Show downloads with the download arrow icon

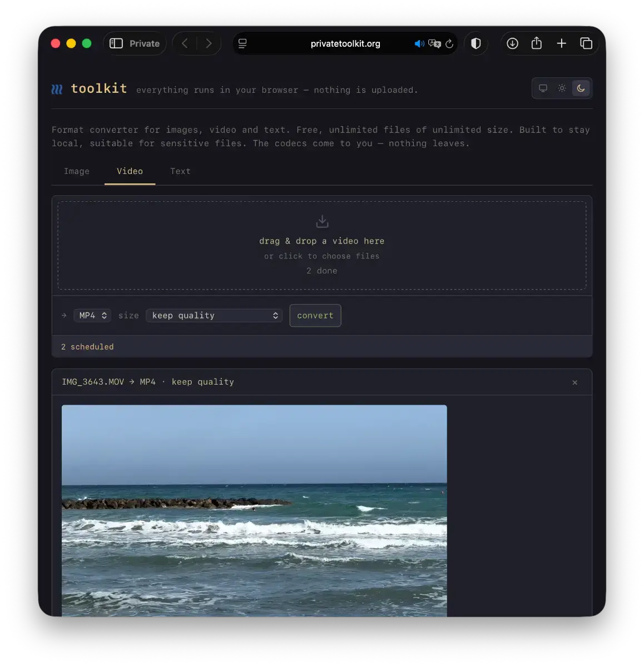(513, 43)
